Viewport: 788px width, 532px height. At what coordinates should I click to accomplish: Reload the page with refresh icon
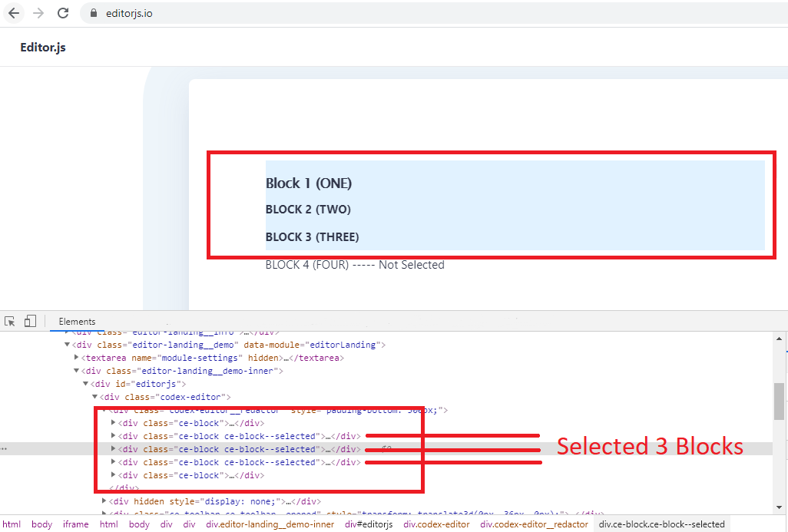[x=63, y=13]
